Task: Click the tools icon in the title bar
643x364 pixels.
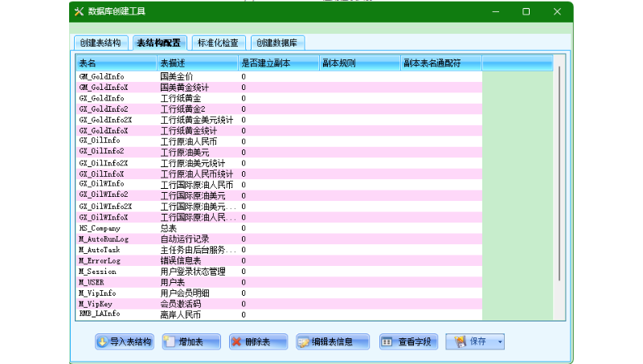Action: click(x=79, y=11)
